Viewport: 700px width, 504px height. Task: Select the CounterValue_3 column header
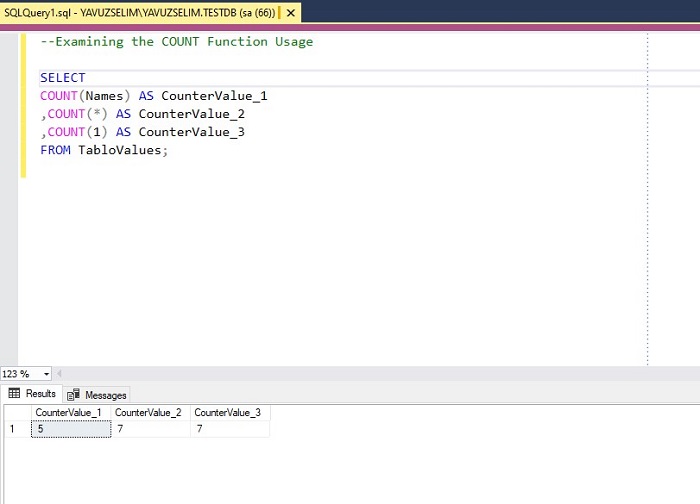tap(230, 412)
